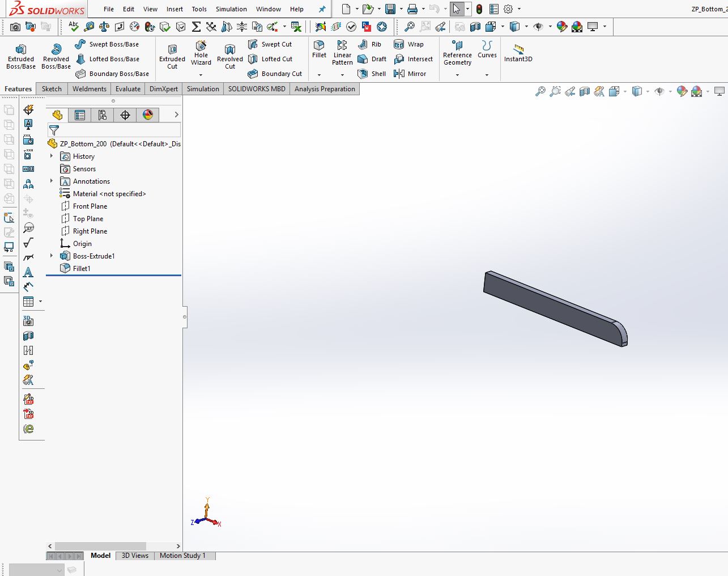Open the 3D Views bottom tab
The height and width of the screenshot is (576, 728).
pyautogui.click(x=135, y=556)
